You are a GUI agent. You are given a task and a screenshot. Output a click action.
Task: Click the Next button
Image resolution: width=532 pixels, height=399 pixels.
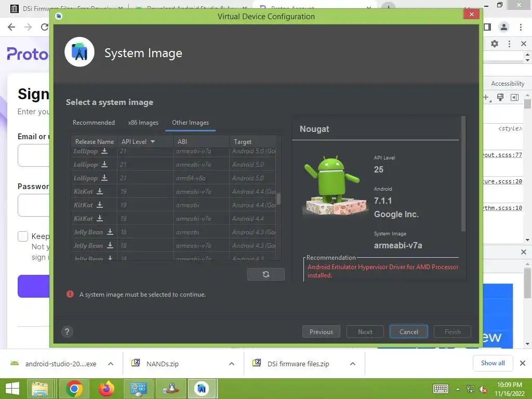[365, 331]
